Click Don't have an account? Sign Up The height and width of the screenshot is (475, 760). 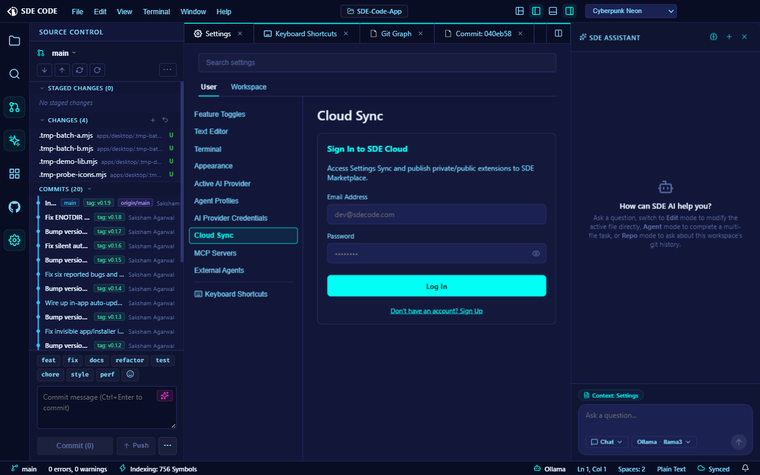436,311
